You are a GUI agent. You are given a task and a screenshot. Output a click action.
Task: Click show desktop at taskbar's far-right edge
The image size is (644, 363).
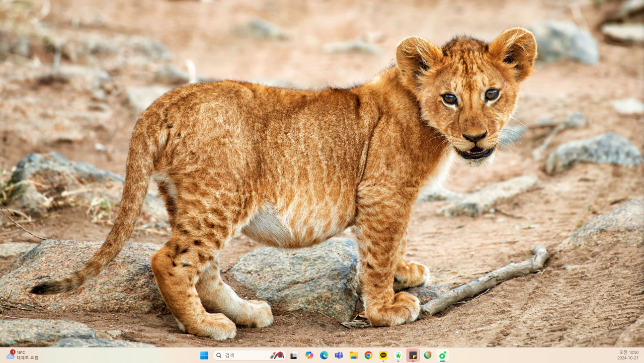642,355
